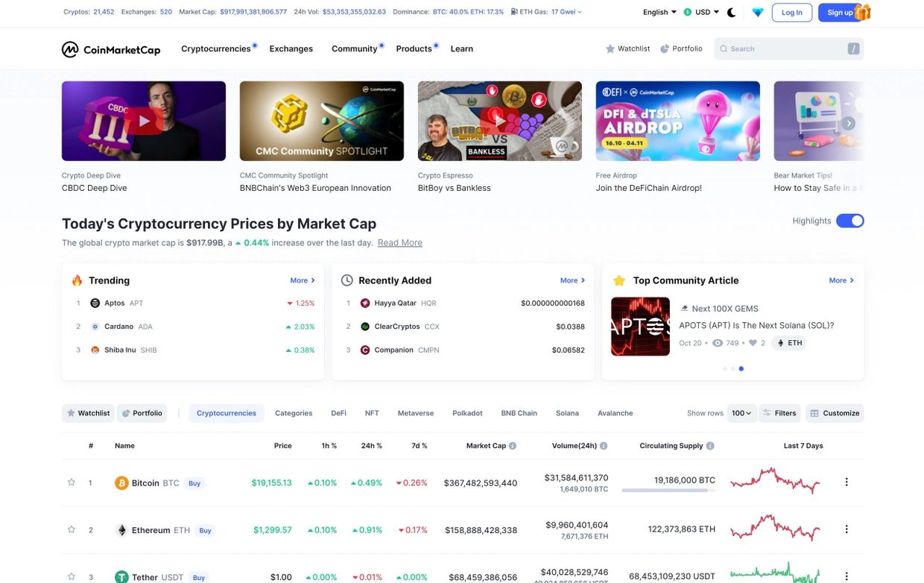Click the Log In button
The width and height of the screenshot is (924, 583).
(x=791, y=12)
